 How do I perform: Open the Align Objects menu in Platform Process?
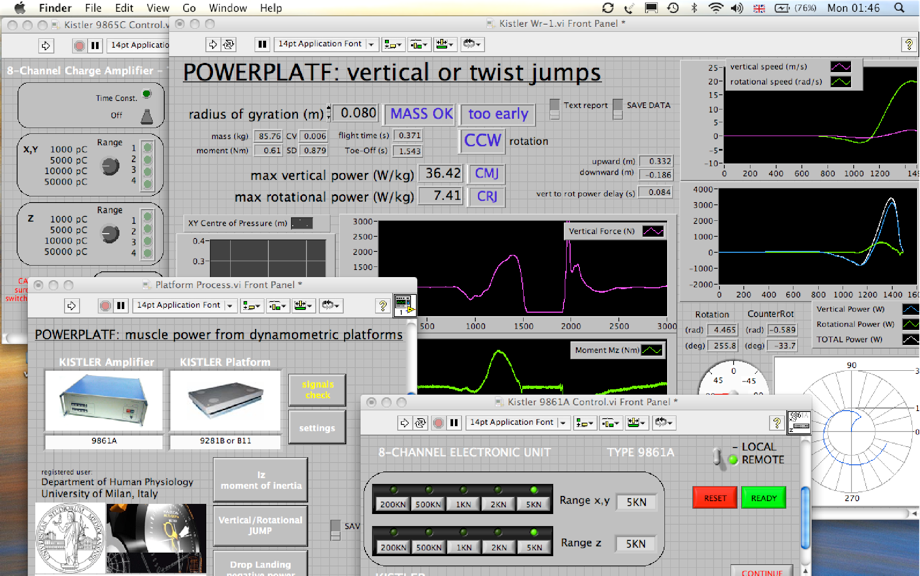(x=251, y=306)
